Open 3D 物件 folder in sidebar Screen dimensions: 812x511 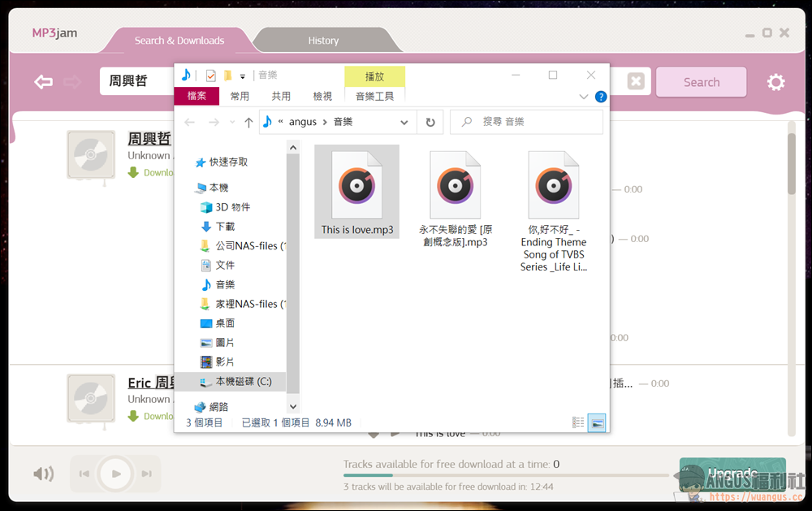(232, 207)
